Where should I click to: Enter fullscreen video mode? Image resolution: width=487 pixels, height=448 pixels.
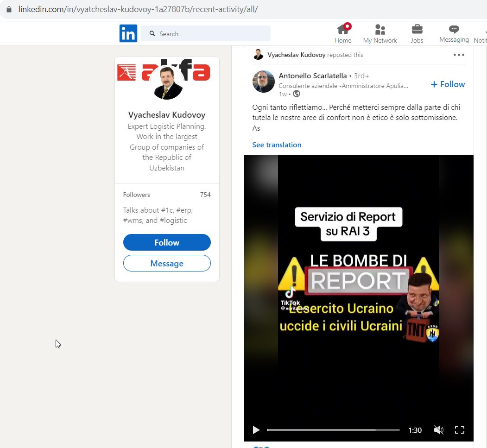point(460,430)
